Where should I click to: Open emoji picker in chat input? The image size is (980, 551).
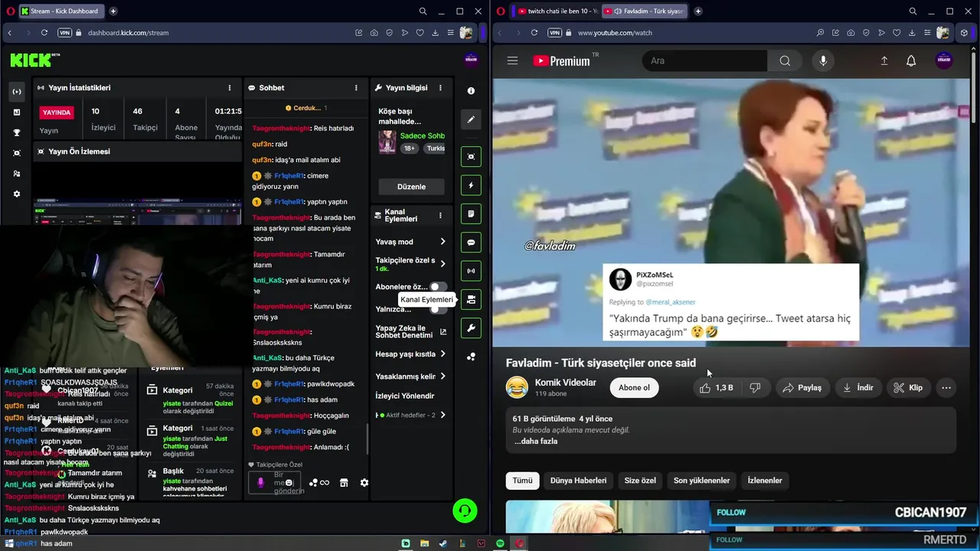(289, 482)
